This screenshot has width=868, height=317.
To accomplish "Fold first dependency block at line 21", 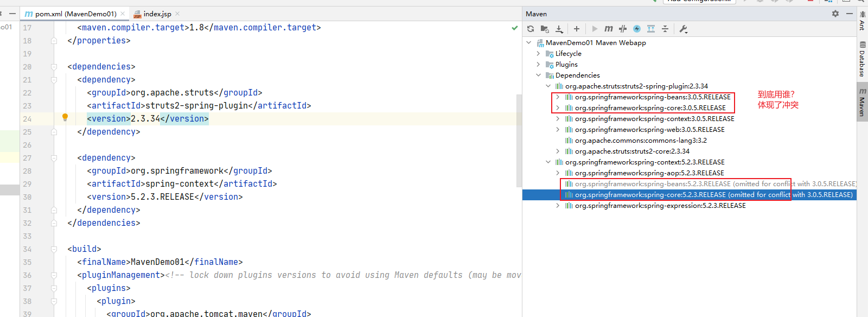I will (x=54, y=80).
